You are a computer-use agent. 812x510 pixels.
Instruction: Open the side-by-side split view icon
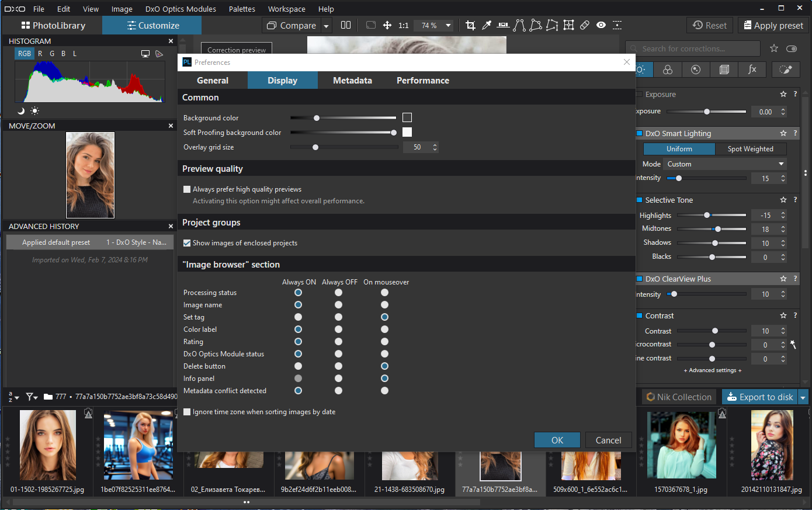(x=346, y=25)
